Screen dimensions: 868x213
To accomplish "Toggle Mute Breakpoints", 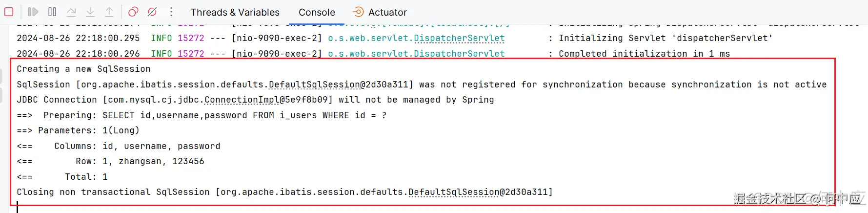I will coord(152,12).
